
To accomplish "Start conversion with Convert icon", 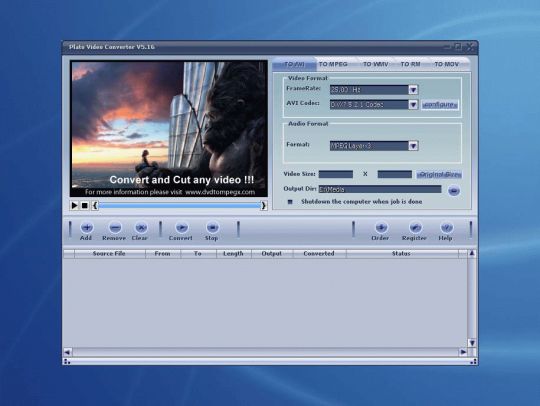I will point(181,228).
